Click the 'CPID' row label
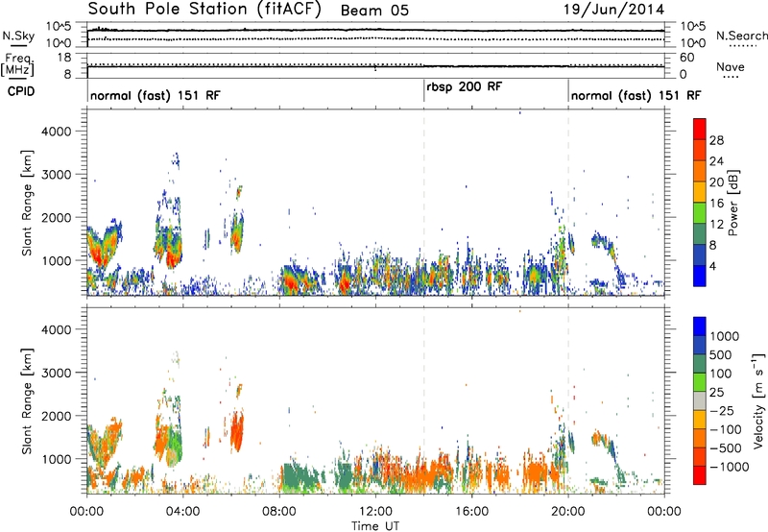Image resolution: width=768 pixels, height=532 pixels. point(21,91)
